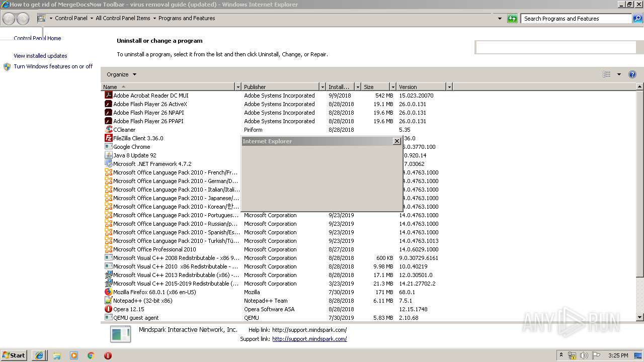Screen dimensions: 644x362
Task: Select the Adobe Flash Player 26 NPAPI icon
Action: click(108, 112)
